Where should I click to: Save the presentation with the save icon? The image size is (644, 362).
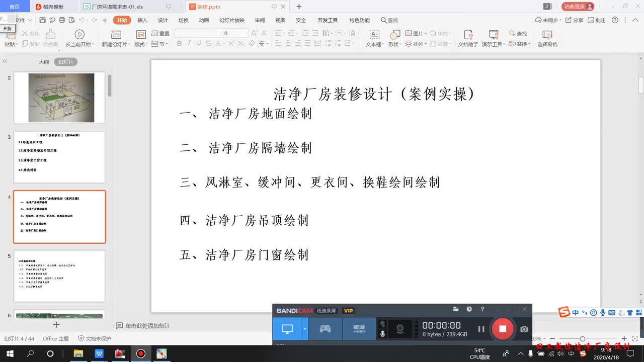[x=42, y=20]
